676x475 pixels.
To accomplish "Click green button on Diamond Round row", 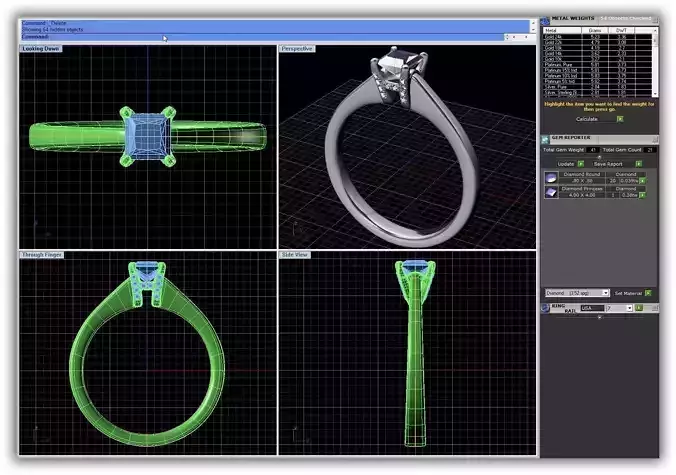I will point(642,181).
